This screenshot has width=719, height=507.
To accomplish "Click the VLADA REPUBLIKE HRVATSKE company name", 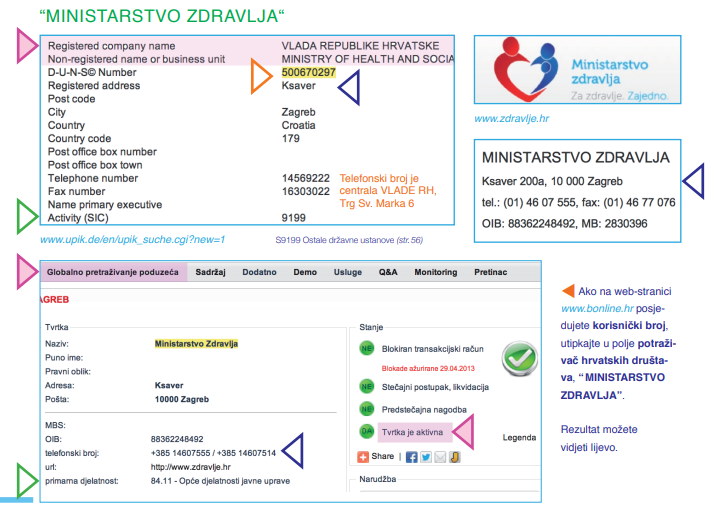I will coord(360,46).
